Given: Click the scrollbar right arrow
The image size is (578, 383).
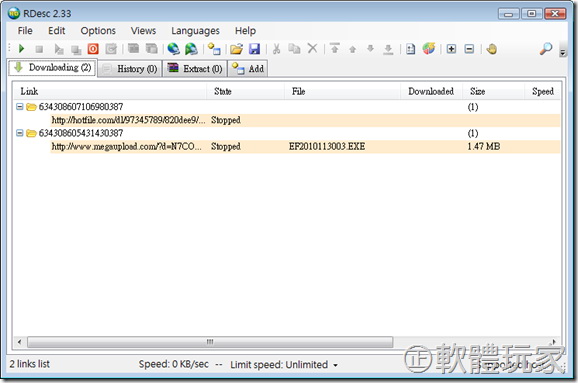Looking at the screenshot, I should pyautogui.click(x=554, y=342).
